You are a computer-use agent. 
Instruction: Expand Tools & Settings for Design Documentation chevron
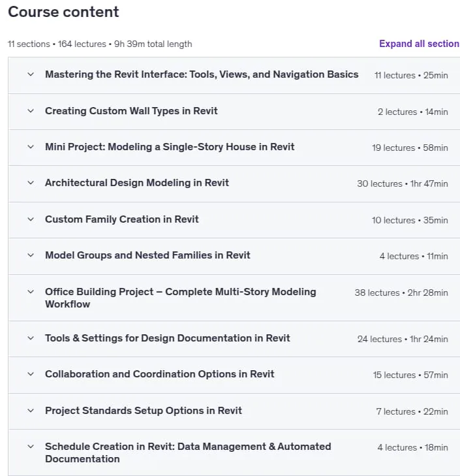[31, 338]
